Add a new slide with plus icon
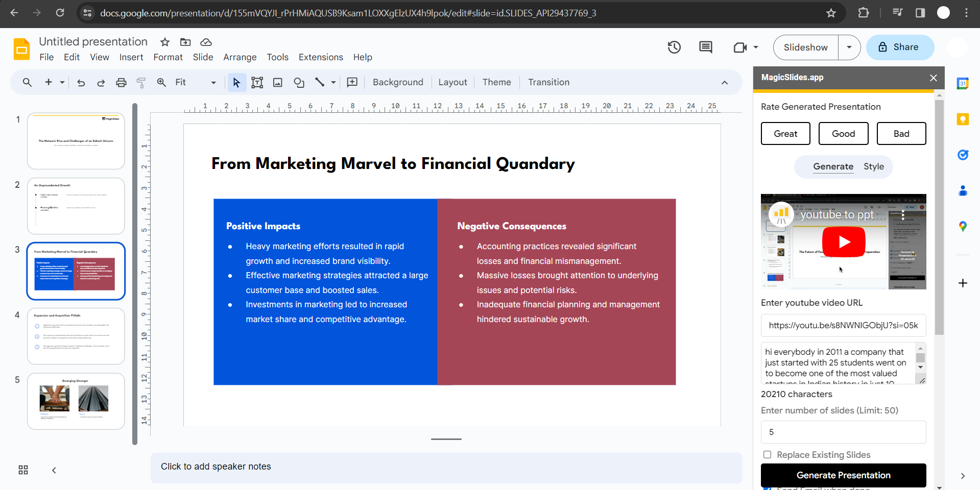 point(49,82)
